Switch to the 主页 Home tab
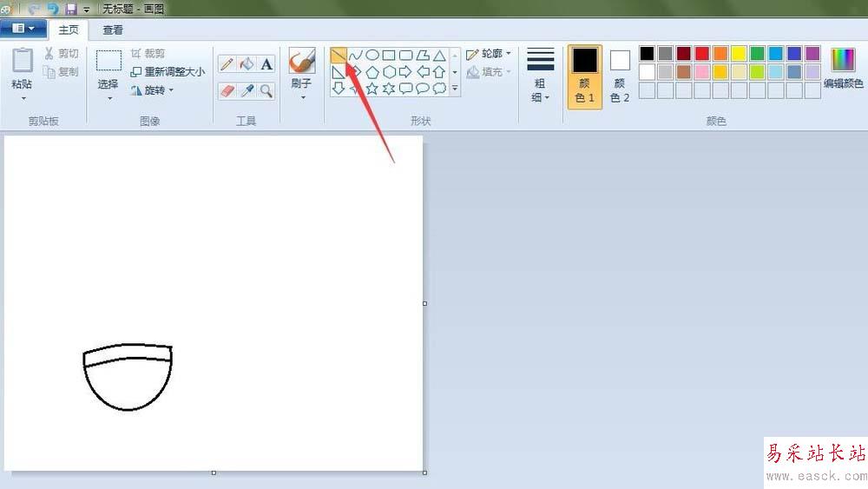 click(x=69, y=30)
